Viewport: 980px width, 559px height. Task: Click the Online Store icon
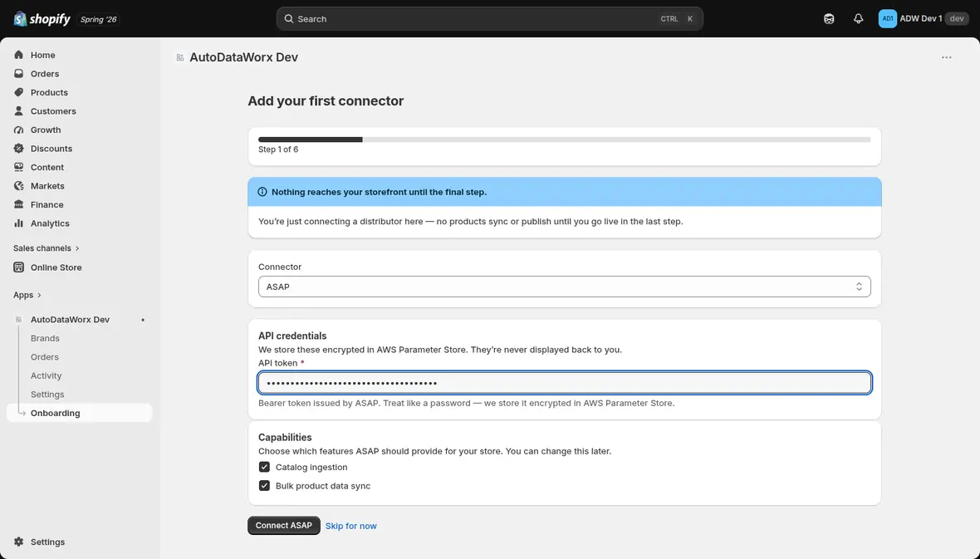(19, 267)
